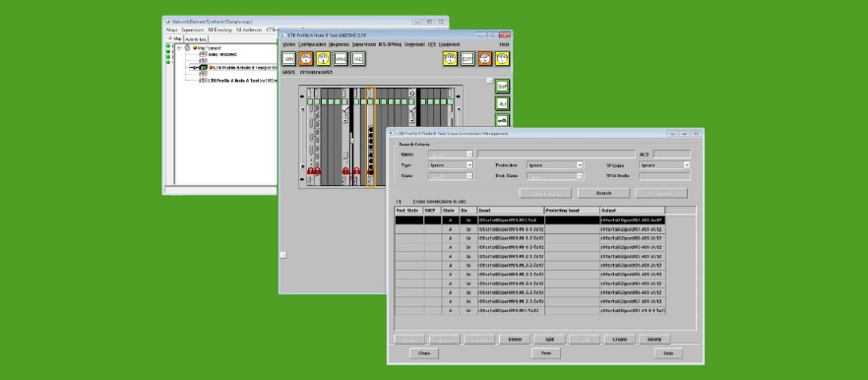The height and width of the screenshot is (380, 868).
Task: Click the yellow MIN minor alarm indicator
Action: [x=323, y=58]
